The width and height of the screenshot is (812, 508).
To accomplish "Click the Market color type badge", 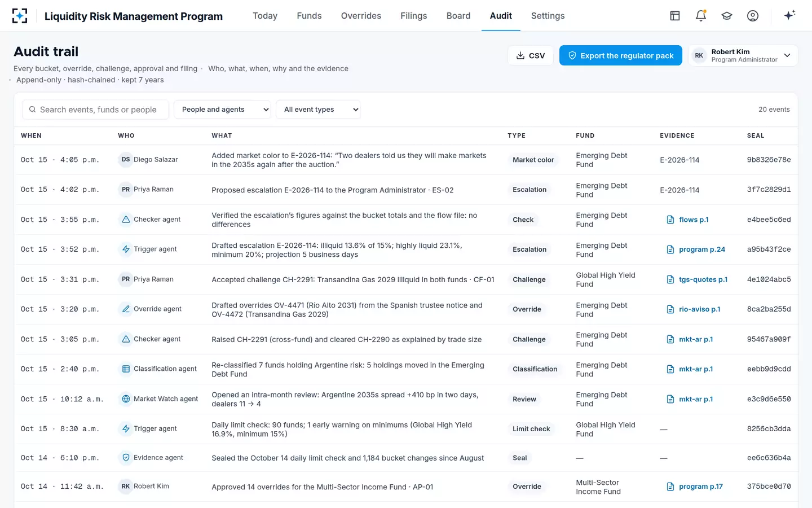I will (533, 160).
